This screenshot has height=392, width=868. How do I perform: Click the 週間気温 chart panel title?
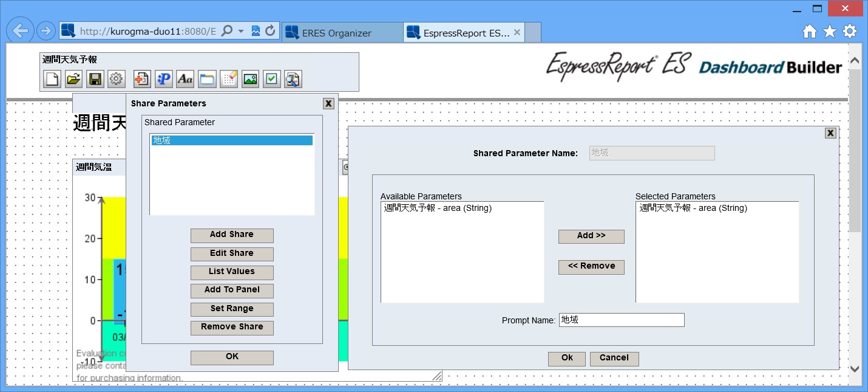93,167
